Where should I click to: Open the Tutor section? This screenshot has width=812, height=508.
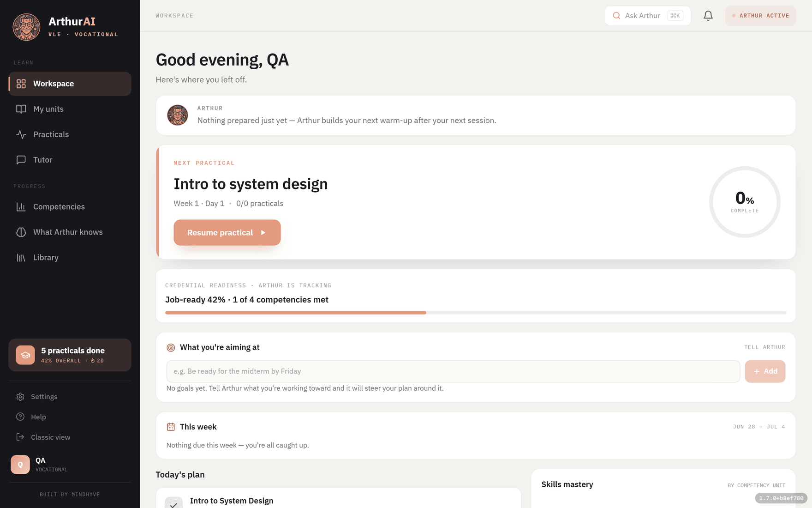coord(70,160)
